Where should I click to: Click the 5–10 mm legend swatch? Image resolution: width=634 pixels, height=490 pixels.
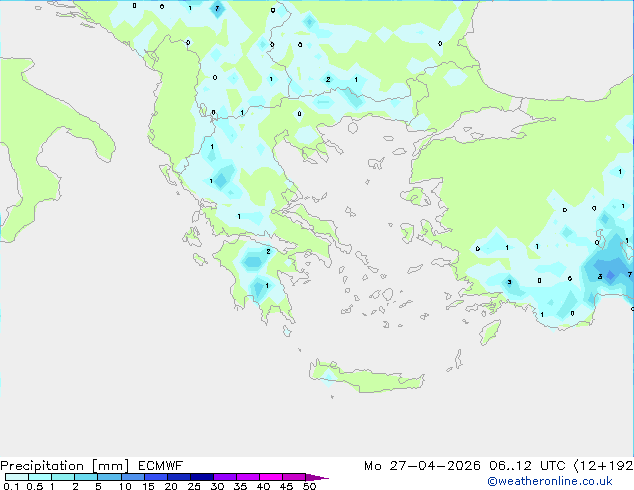pyautogui.click(x=109, y=477)
